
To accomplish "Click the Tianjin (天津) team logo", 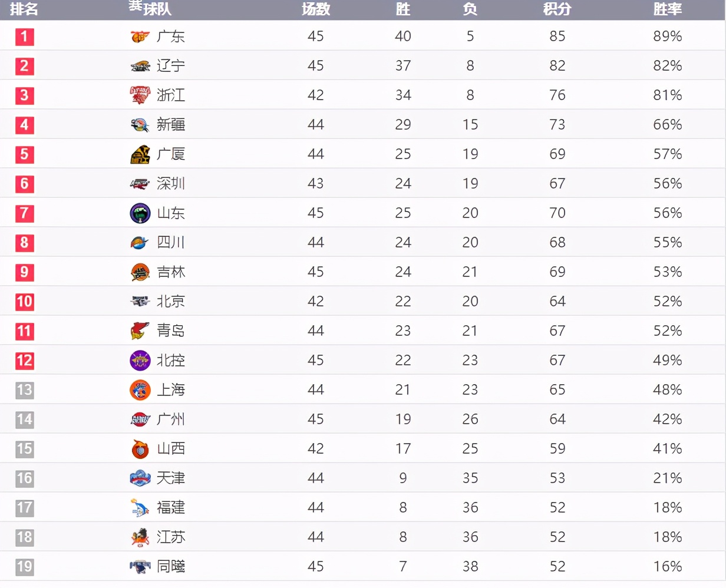I will pyautogui.click(x=140, y=478).
